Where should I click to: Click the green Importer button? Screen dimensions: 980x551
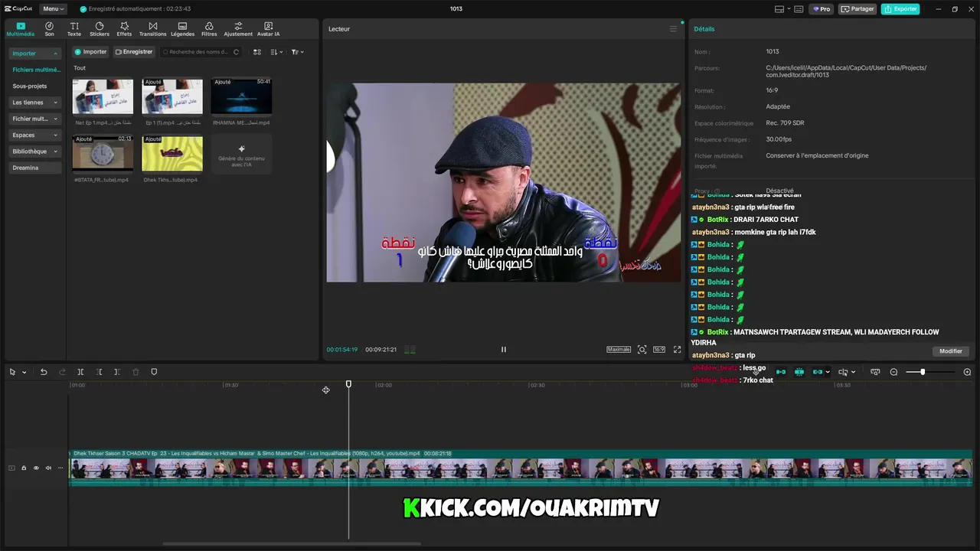point(90,52)
